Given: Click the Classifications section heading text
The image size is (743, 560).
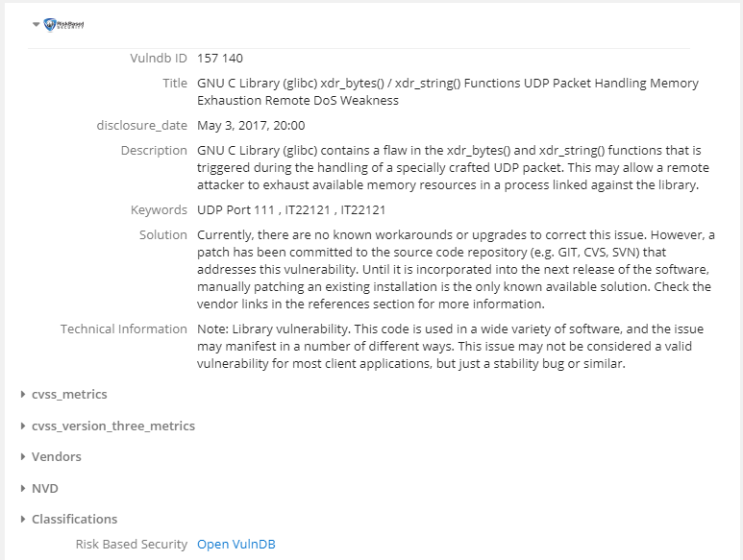Looking at the screenshot, I should [75, 519].
